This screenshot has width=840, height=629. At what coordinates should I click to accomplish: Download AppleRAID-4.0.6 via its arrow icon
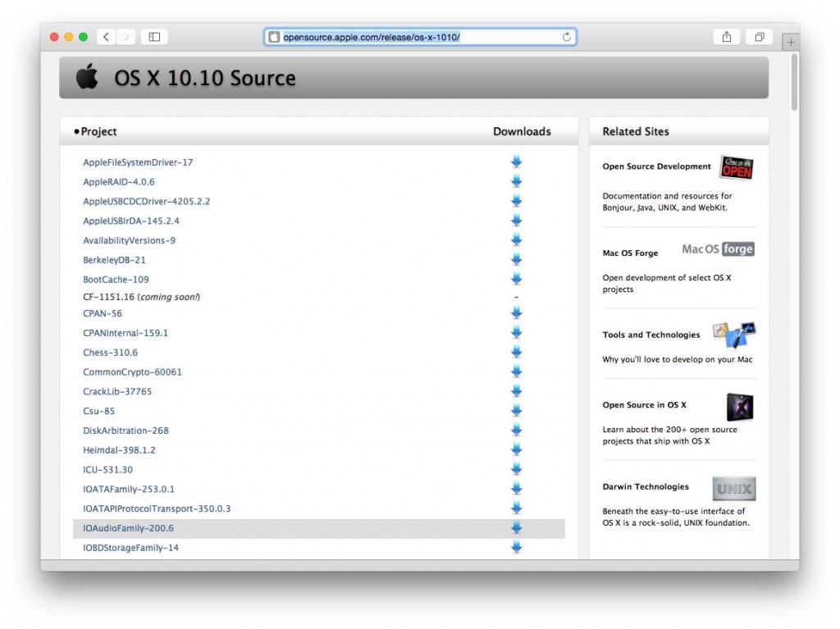517,181
